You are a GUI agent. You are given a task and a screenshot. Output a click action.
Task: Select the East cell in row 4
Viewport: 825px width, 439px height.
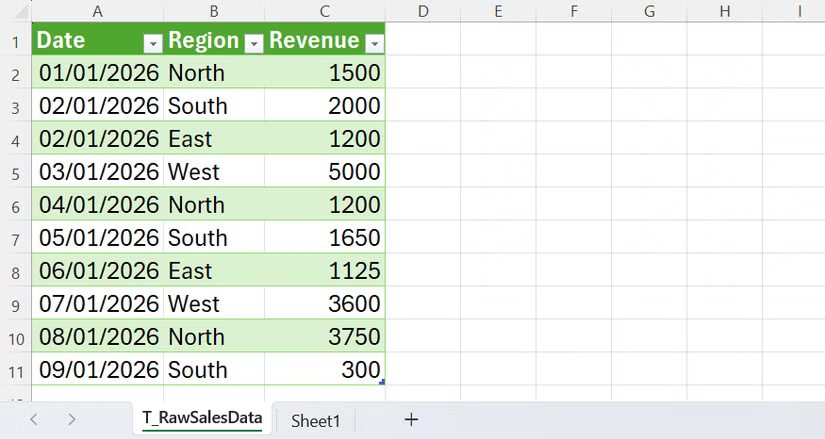tap(214, 138)
